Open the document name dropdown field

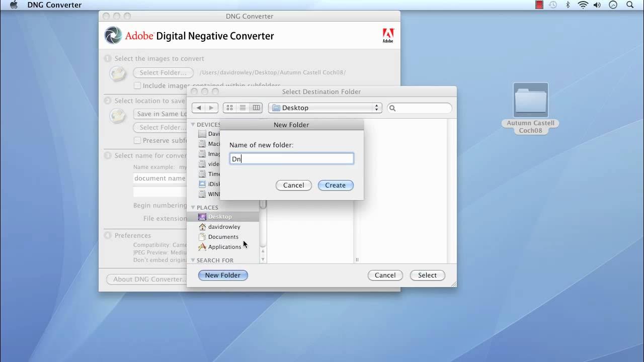pos(160,178)
